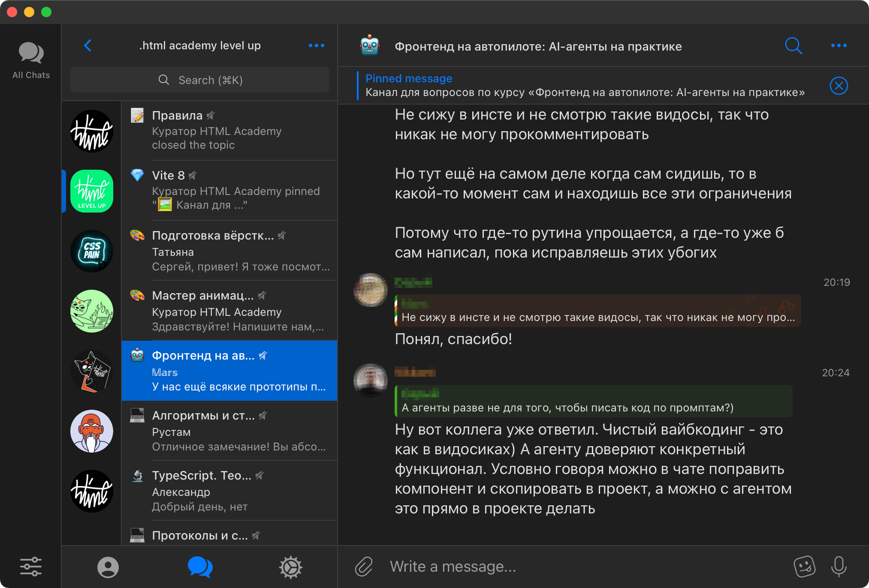The width and height of the screenshot is (869, 588).
Task: Jump to the quoted reply about видосы
Action: click(597, 311)
